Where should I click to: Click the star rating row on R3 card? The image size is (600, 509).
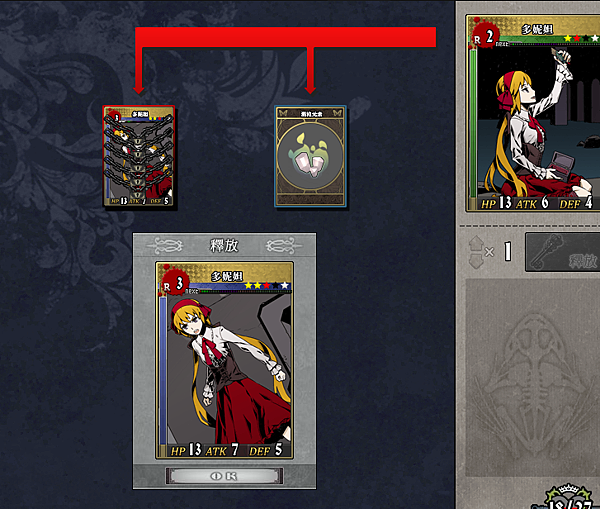[267, 285]
